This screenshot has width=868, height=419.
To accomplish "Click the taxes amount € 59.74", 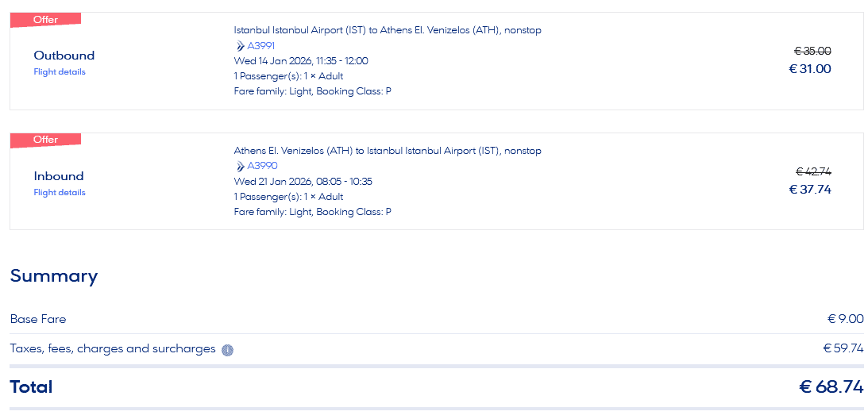I will click(x=843, y=348).
